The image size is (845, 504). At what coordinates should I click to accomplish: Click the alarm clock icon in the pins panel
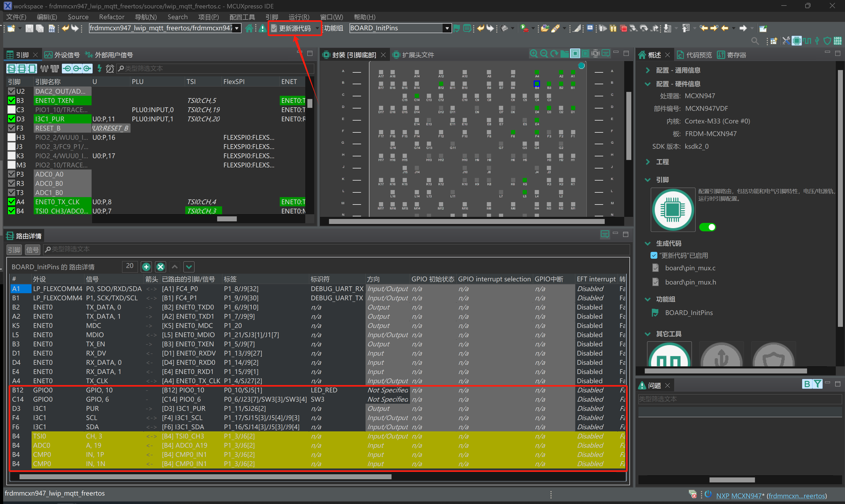(x=110, y=69)
